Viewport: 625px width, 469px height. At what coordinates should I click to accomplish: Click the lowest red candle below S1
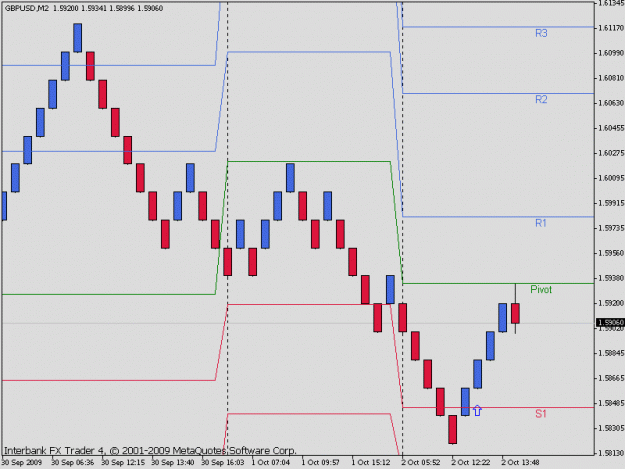tap(452, 429)
